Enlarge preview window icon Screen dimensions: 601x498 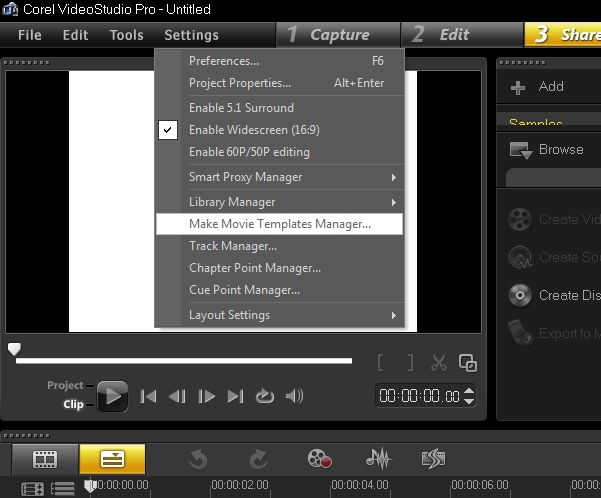point(468,363)
